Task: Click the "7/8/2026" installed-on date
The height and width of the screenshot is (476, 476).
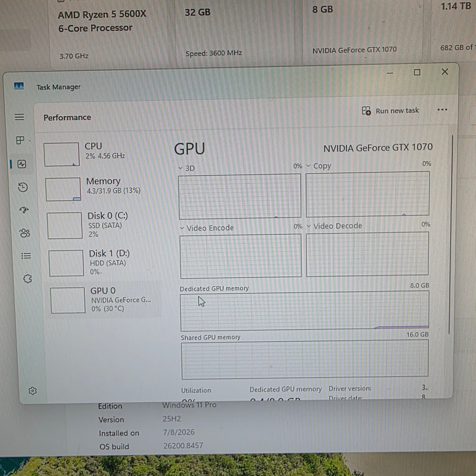Action: [179, 432]
